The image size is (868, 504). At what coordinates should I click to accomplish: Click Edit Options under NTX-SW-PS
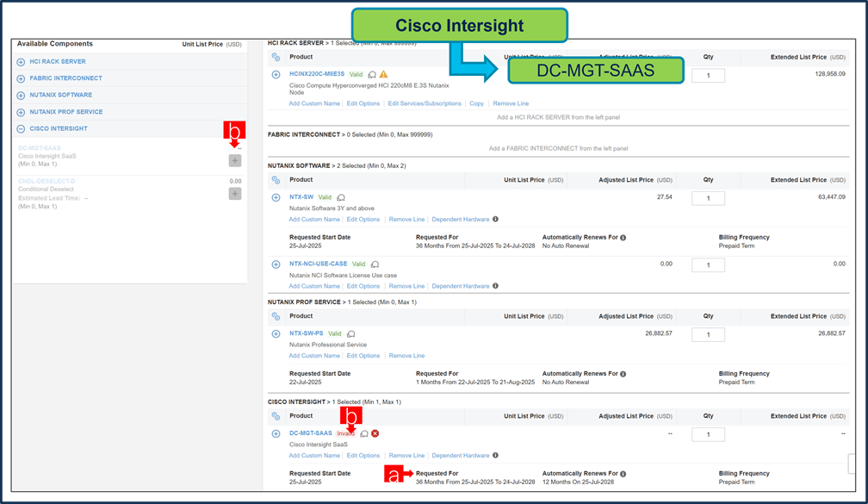pos(363,356)
